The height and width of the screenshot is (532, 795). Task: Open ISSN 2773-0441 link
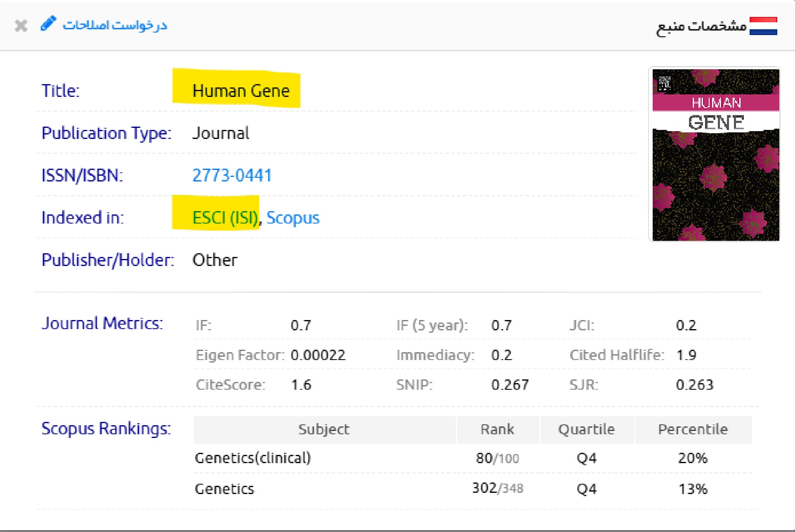tap(232, 175)
